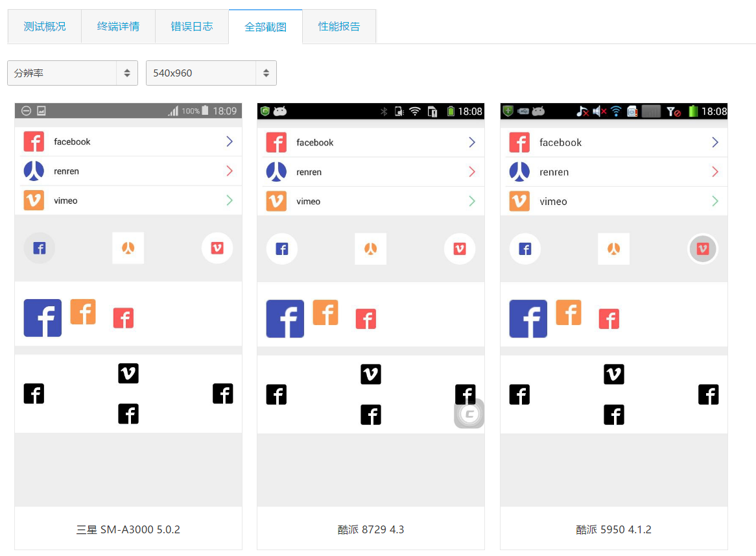This screenshot has width=756, height=556.
Task: Click black vimeo icon in Coolpad 8729 screenshot
Action: coord(371,374)
